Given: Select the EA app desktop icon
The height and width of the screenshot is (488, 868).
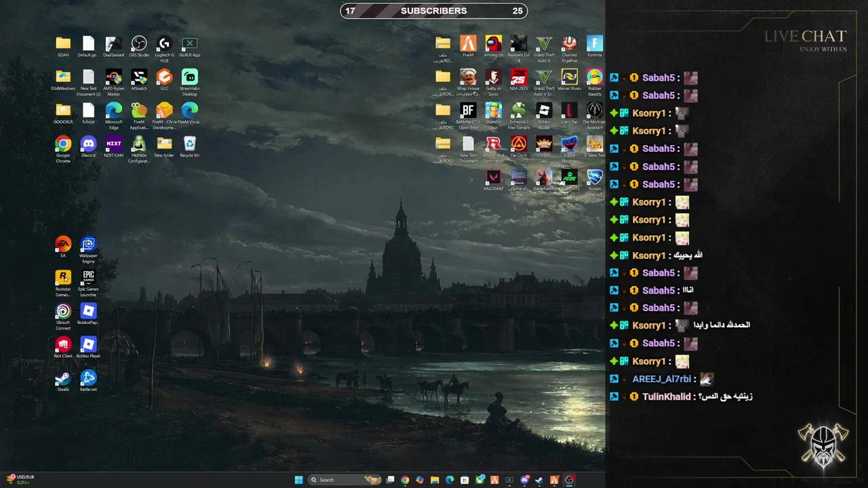Looking at the screenshot, I should (x=63, y=247).
